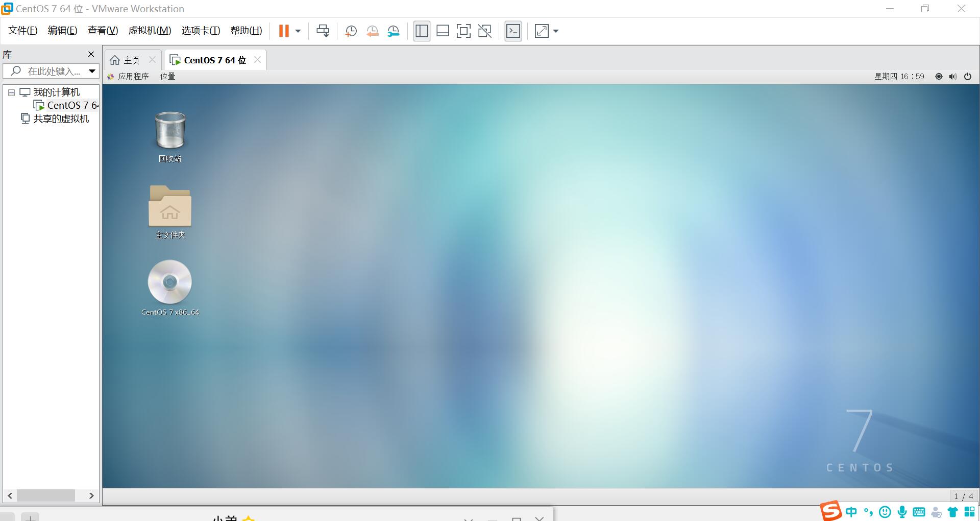Click the CentOS volume speaker icon
Screen dimensions: 980x521
point(953,76)
